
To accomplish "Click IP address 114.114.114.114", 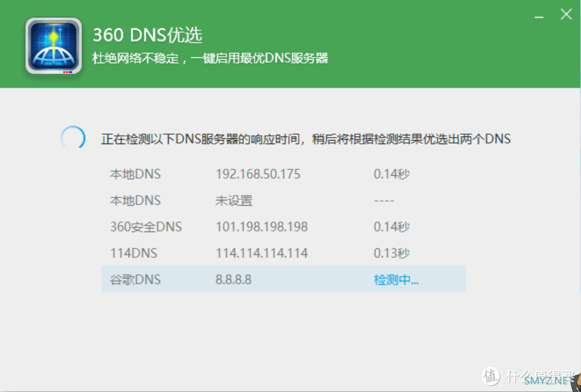I will pyautogui.click(x=261, y=253).
